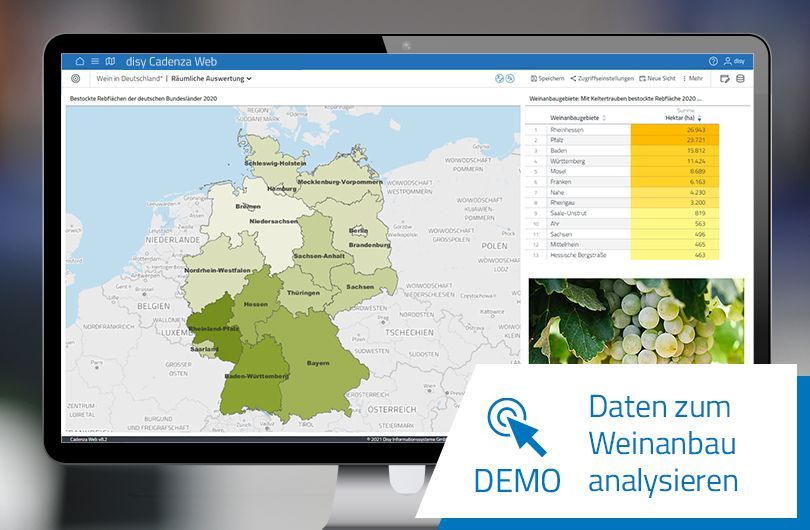810x530 pixels.
Task: Open the disy user account menu
Action: pyautogui.click(x=734, y=61)
